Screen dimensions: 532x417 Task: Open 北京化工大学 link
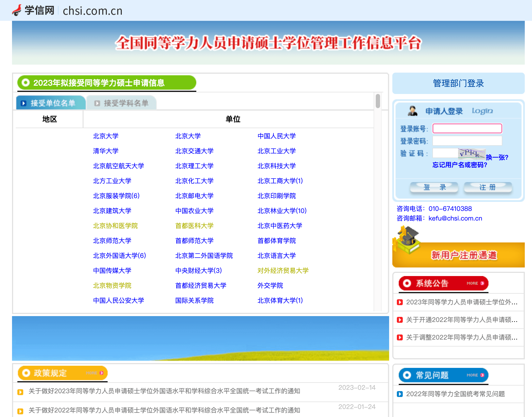[x=194, y=181]
